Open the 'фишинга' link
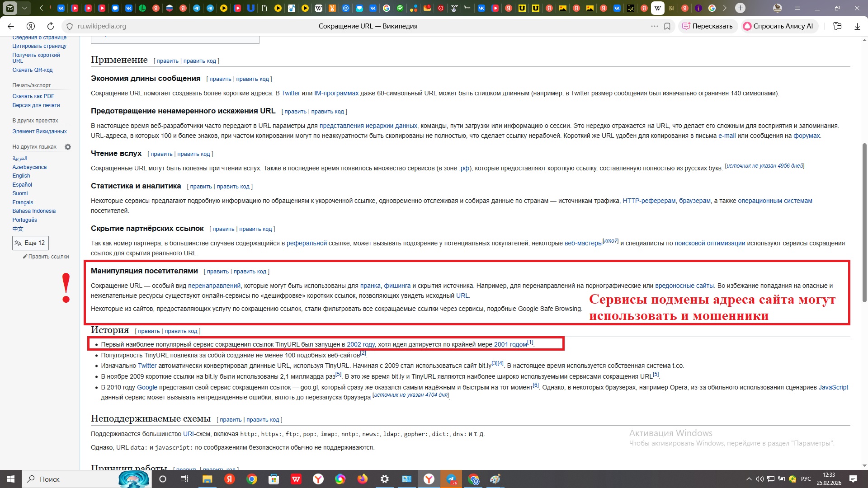This screenshot has height=488, width=868. coord(397,286)
